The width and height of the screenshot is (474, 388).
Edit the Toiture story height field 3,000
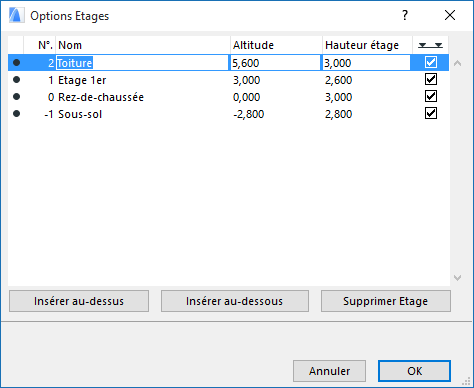[x=366, y=63]
